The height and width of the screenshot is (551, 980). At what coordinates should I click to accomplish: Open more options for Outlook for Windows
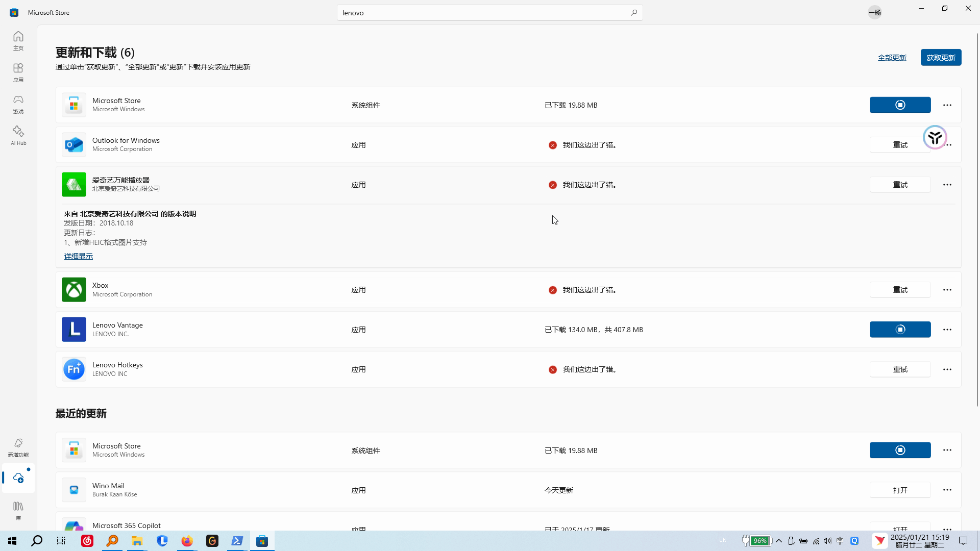[950, 145]
